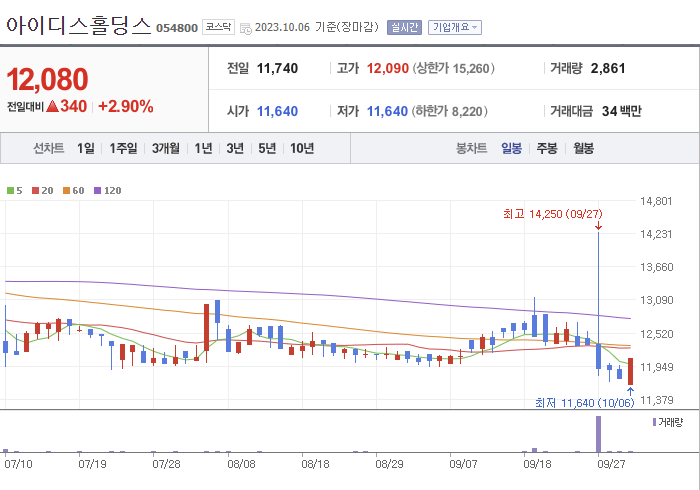Click the 거래량 legend marker in volume chart
This screenshot has width=700, height=490.
point(654,422)
